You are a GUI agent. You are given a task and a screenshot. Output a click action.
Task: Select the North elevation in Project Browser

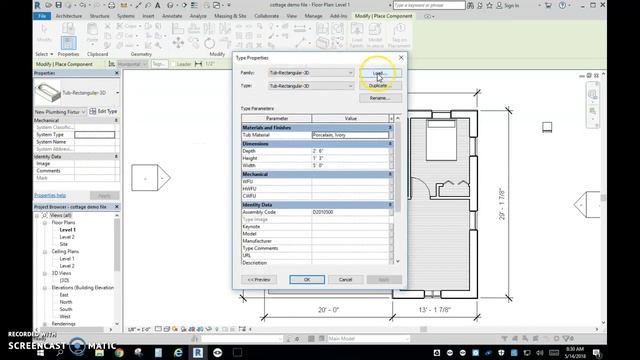point(66,302)
